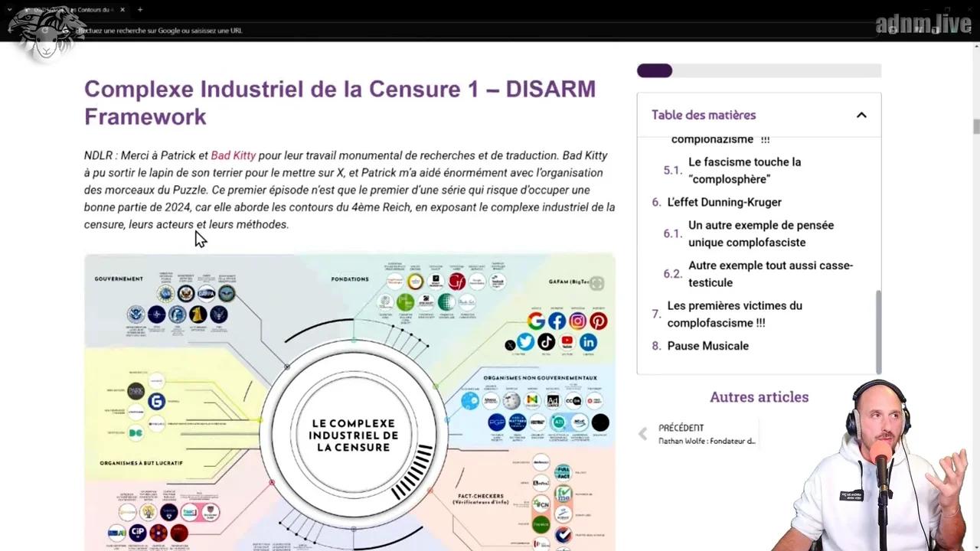Open the Bad Kitty link in the article
The width and height of the screenshot is (980, 551).
[234, 155]
